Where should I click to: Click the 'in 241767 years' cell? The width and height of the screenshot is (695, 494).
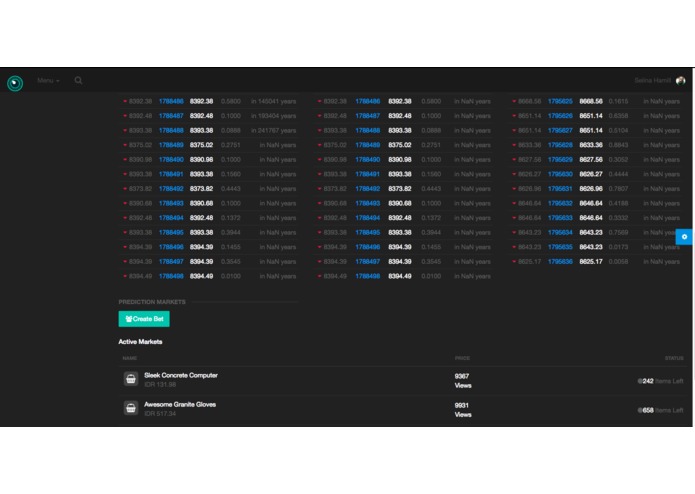pos(273,131)
